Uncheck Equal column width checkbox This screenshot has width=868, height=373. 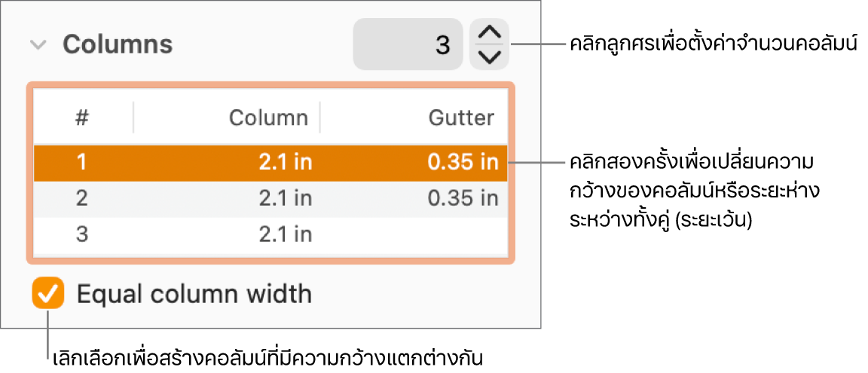[48, 293]
